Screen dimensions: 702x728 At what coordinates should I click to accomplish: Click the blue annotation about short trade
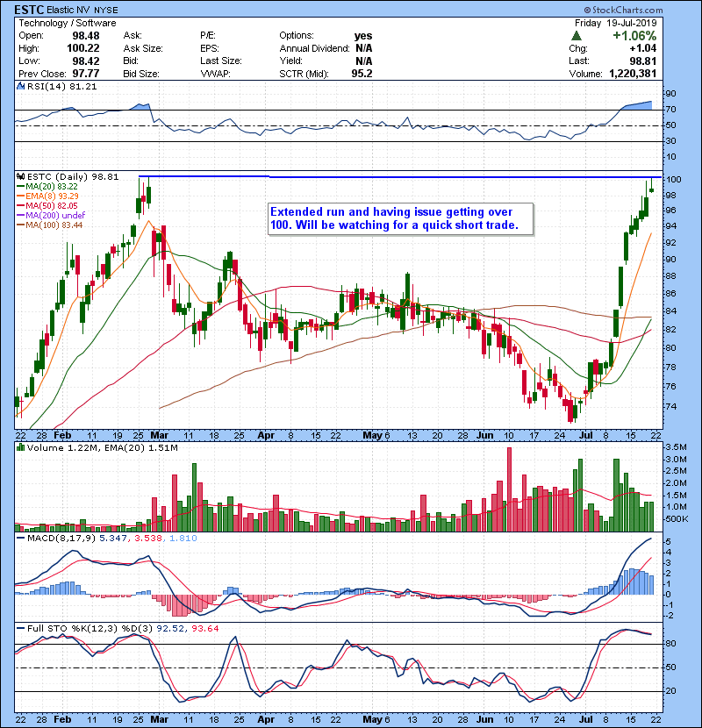click(x=400, y=218)
